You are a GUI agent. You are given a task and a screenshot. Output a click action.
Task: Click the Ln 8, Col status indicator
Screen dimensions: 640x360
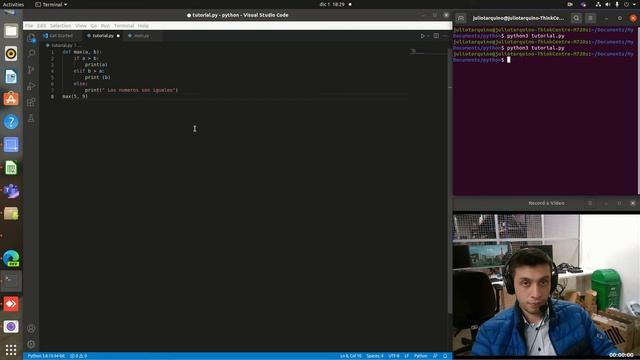pyautogui.click(x=351, y=356)
